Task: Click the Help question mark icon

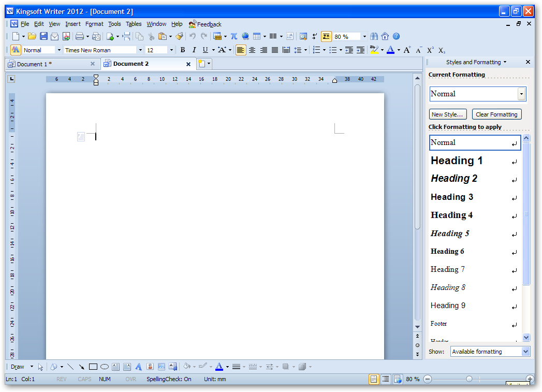Action: coord(397,36)
